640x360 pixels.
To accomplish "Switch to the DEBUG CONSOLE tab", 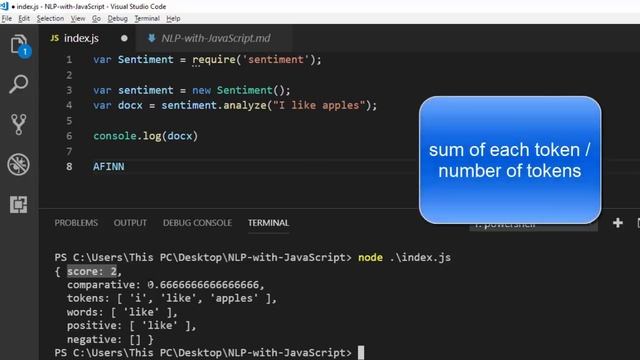I will pyautogui.click(x=197, y=223).
